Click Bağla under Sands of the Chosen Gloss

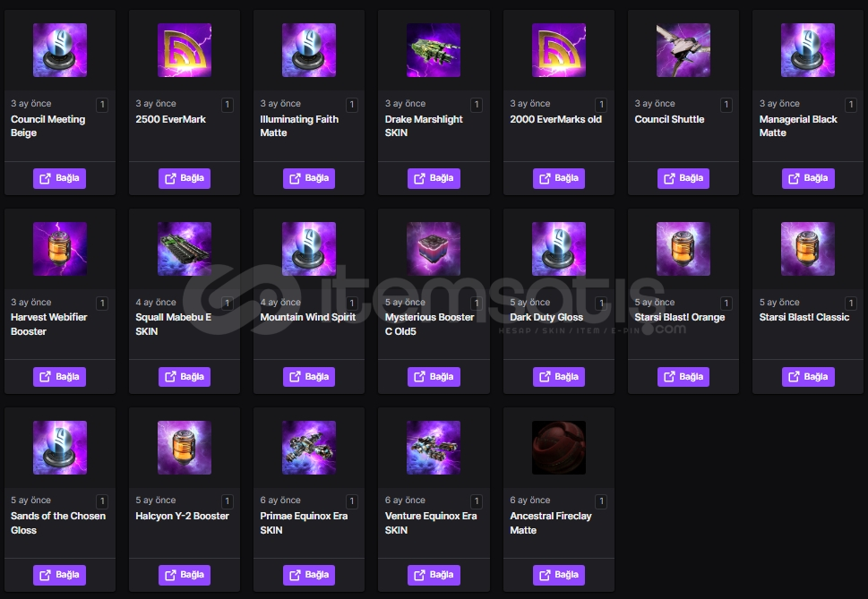pos(60,575)
